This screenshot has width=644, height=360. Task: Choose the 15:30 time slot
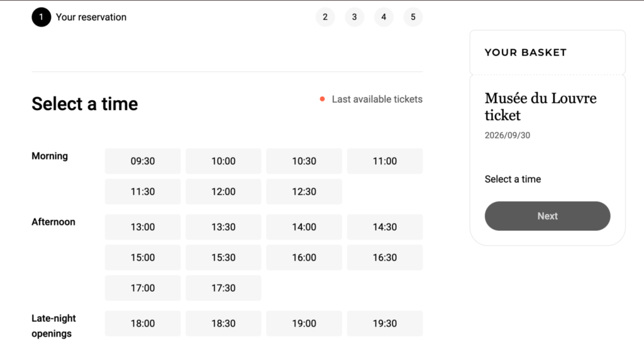223,257
